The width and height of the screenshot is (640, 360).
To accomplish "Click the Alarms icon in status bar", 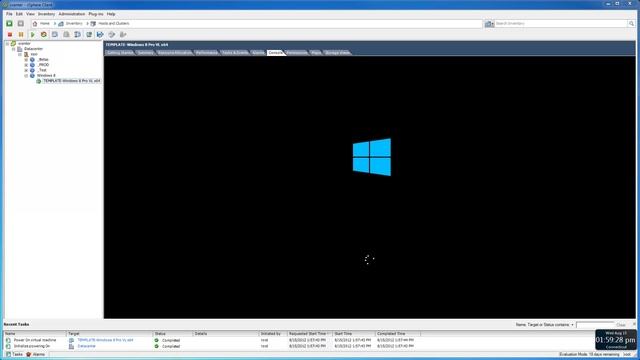I will [29, 354].
